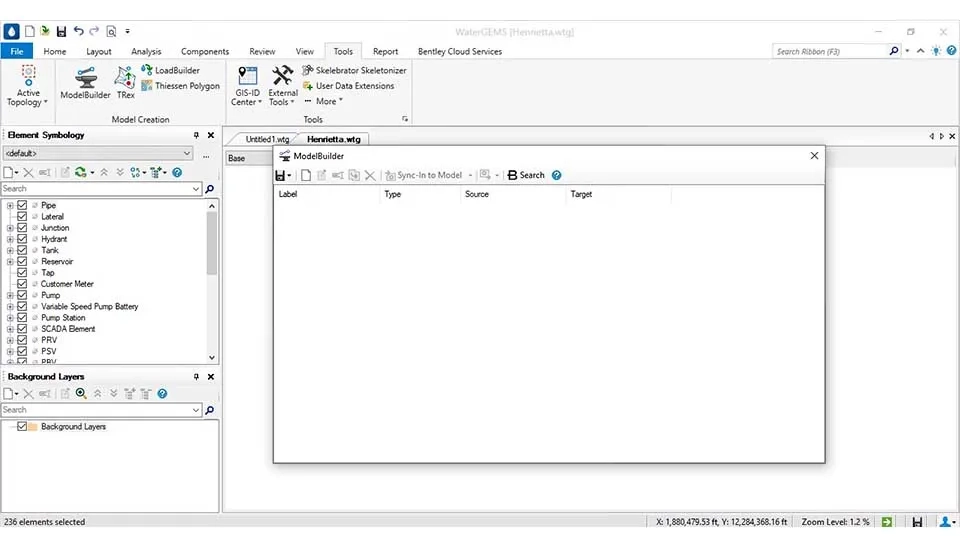
Task: Switch to the Untitled1.wtg document tab
Action: 267,139
